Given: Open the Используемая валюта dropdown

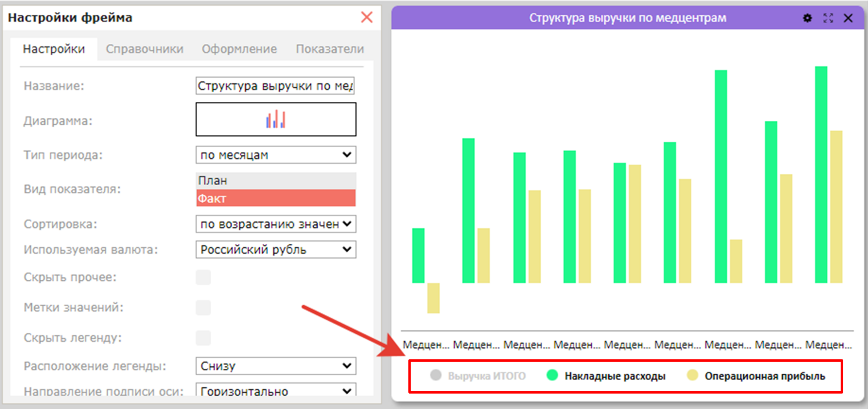Looking at the screenshot, I should pyautogui.click(x=276, y=250).
